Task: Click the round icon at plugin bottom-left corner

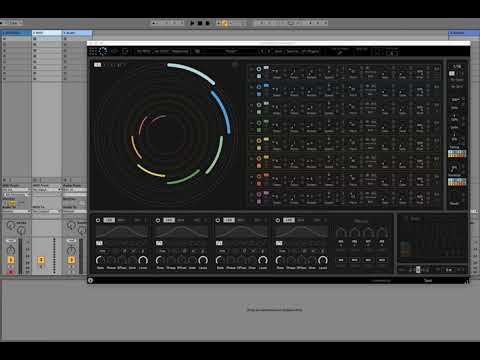Action: 90,280
